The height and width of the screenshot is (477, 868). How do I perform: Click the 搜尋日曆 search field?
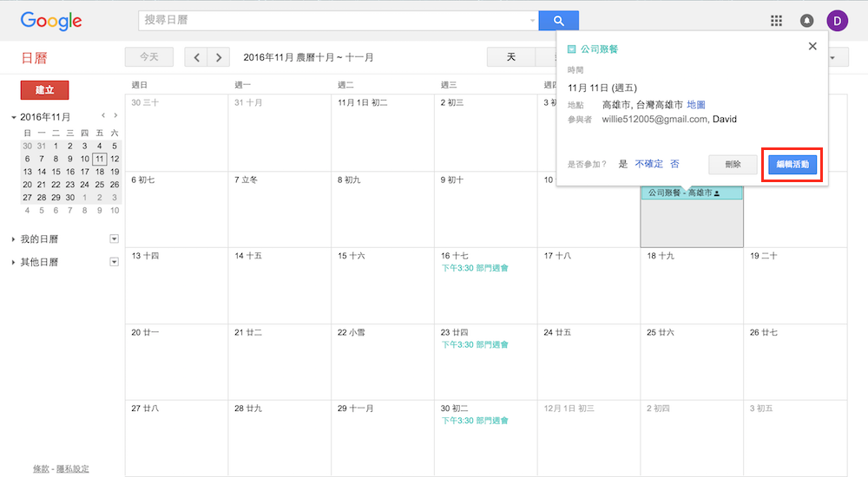coord(334,21)
